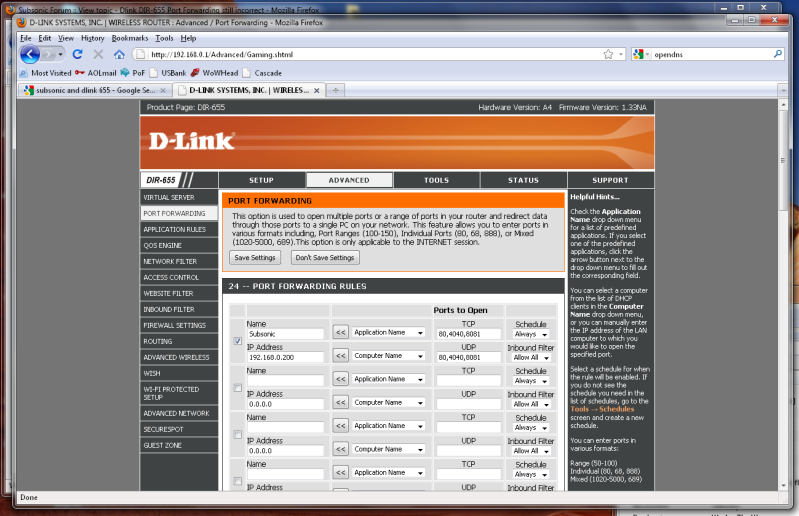This screenshot has width=799, height=516.
Task: Open the USBank bookmark
Action: 168,73
